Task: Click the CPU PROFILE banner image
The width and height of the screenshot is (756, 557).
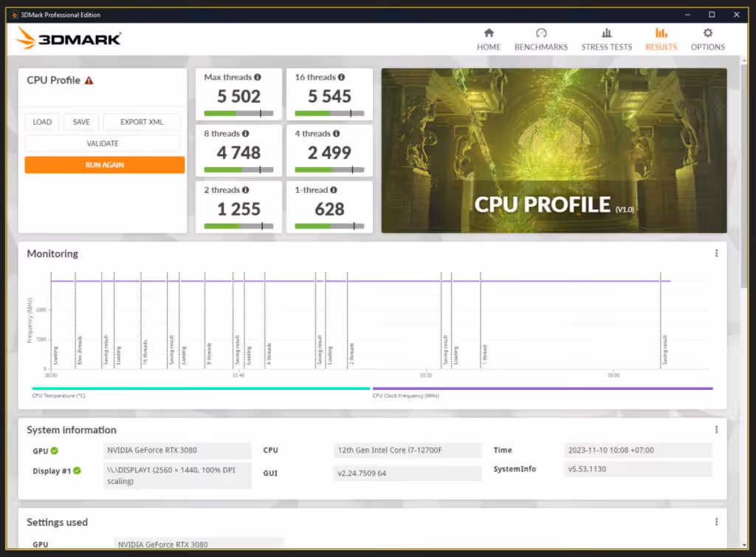Action: (554, 151)
